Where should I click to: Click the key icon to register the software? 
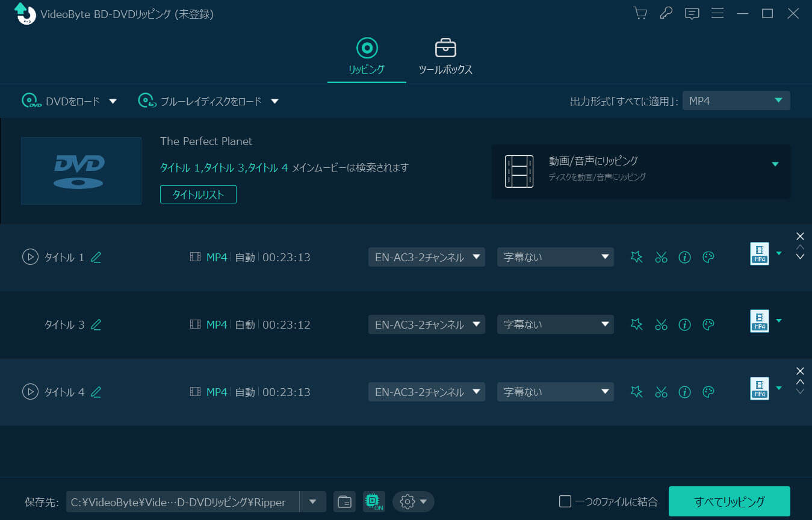click(666, 13)
